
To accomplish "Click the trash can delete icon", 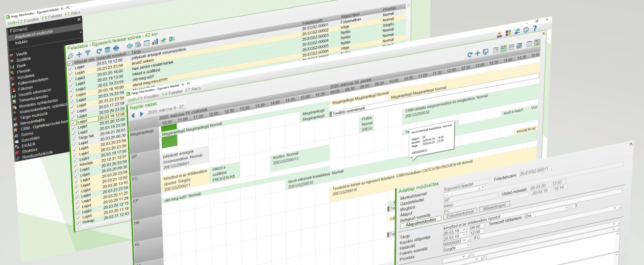I will 108,49.
